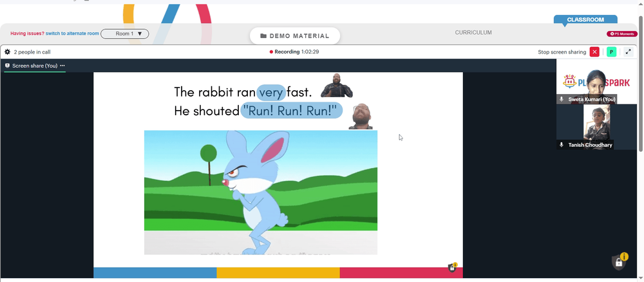Click the screen share icon beside Screen share (You)
644x282 pixels.
pos(7,66)
